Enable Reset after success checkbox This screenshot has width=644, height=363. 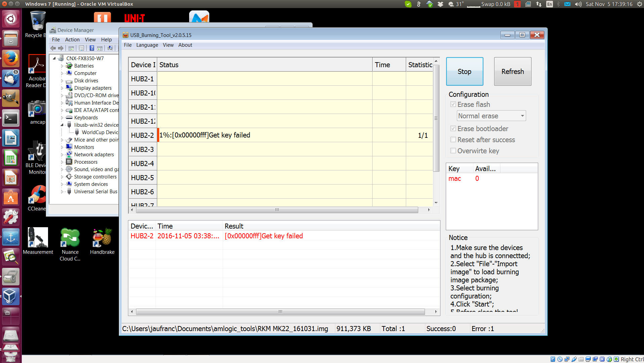click(453, 140)
